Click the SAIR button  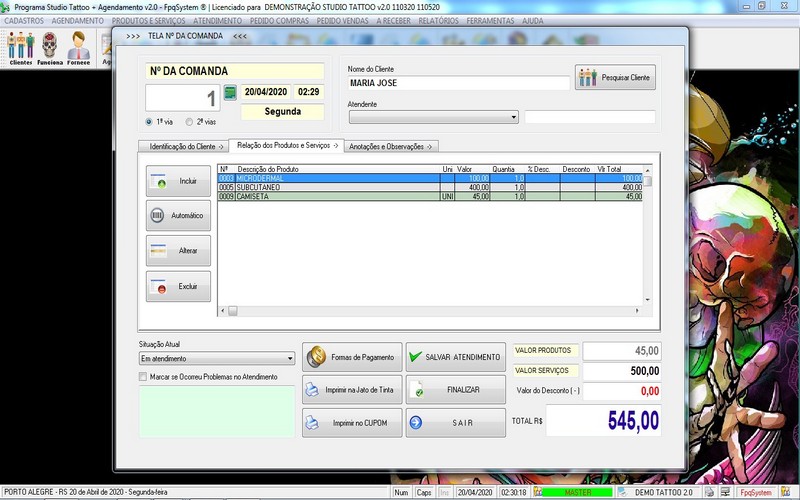(456, 423)
